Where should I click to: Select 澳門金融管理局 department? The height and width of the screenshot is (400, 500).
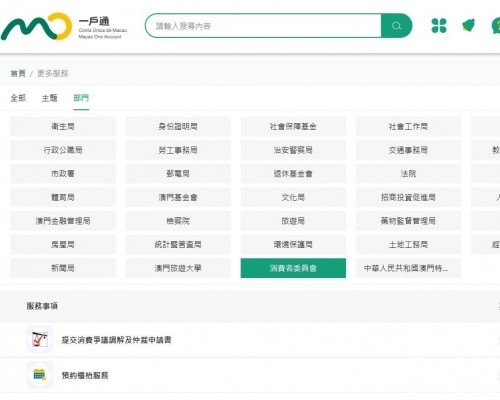pos(63,221)
